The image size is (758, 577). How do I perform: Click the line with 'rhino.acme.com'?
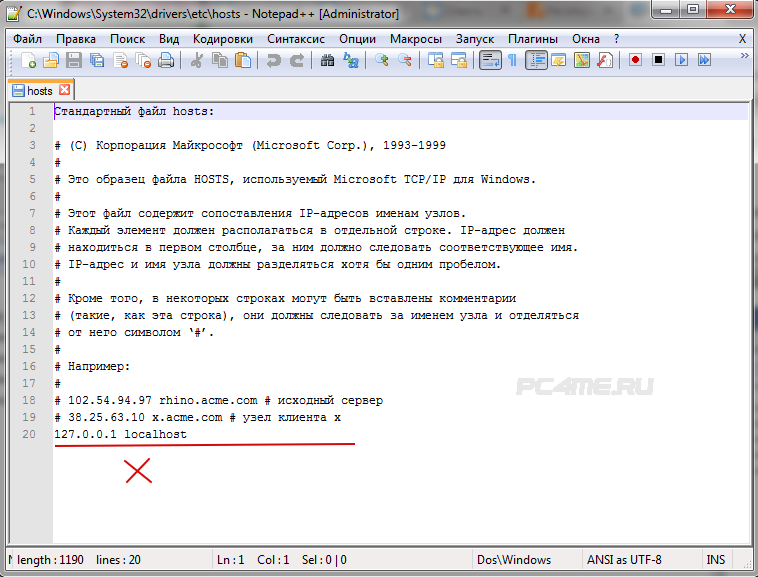click(219, 400)
